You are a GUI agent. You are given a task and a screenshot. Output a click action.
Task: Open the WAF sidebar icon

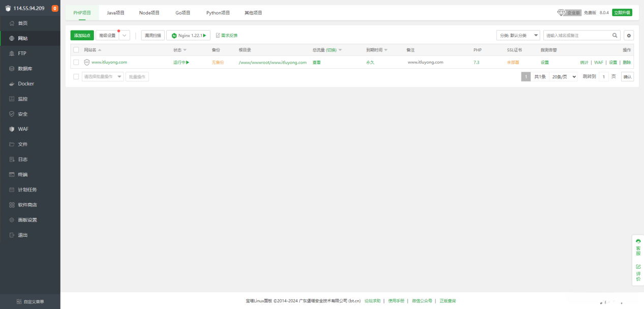click(x=12, y=129)
